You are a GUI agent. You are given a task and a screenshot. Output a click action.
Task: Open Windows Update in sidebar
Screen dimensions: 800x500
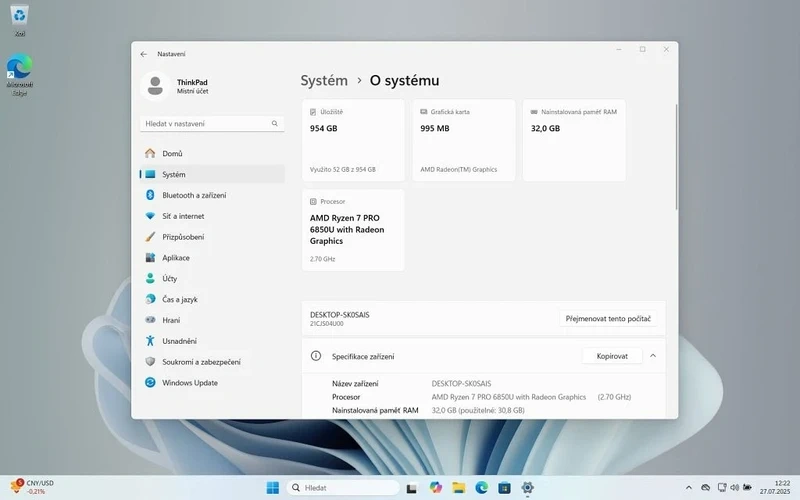[x=190, y=383]
